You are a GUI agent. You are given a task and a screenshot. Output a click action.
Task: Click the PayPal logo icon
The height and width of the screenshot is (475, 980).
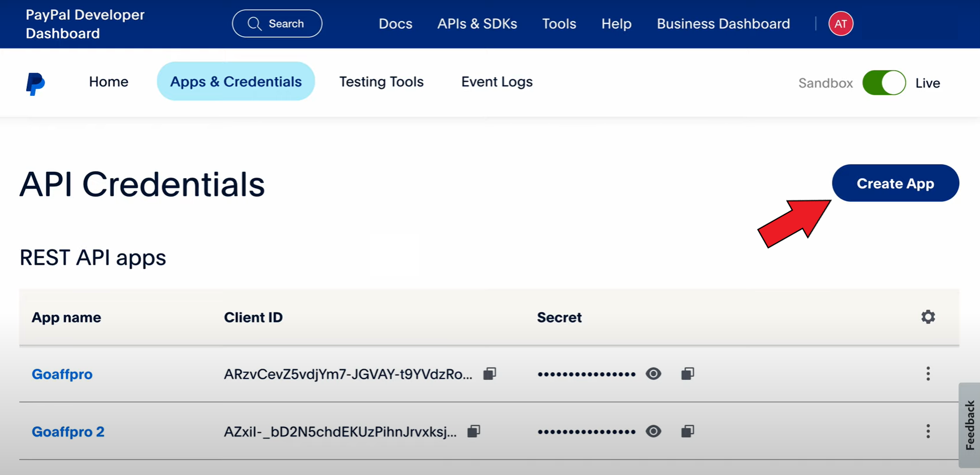35,84
